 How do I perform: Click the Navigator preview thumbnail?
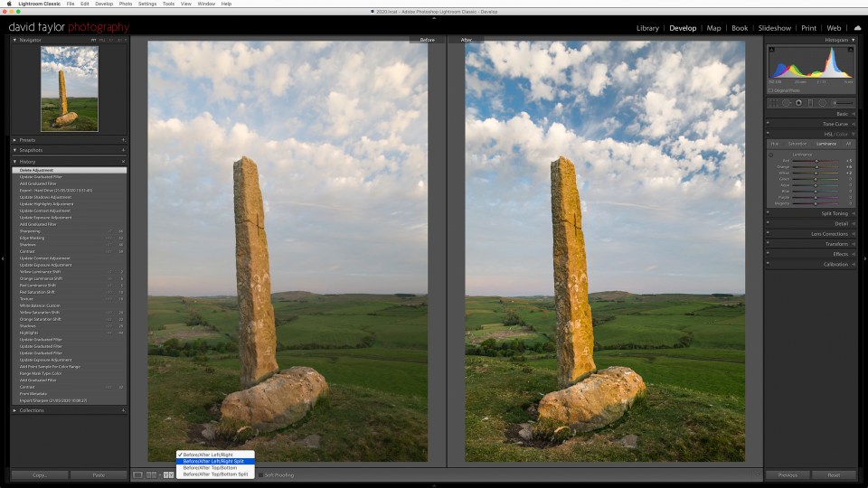[70, 89]
